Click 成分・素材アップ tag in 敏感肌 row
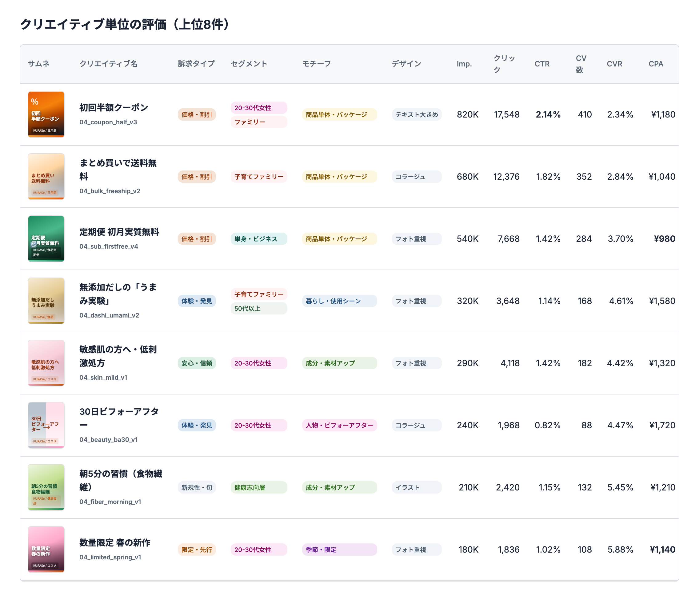Image resolution: width=699 pixels, height=616 pixels. [x=339, y=363]
